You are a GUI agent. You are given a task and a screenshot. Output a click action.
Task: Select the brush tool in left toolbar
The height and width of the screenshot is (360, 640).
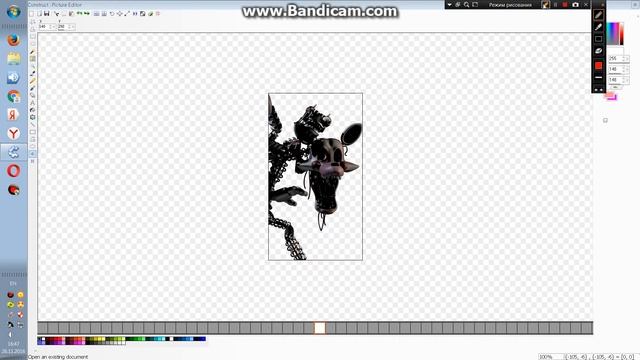coord(32,88)
